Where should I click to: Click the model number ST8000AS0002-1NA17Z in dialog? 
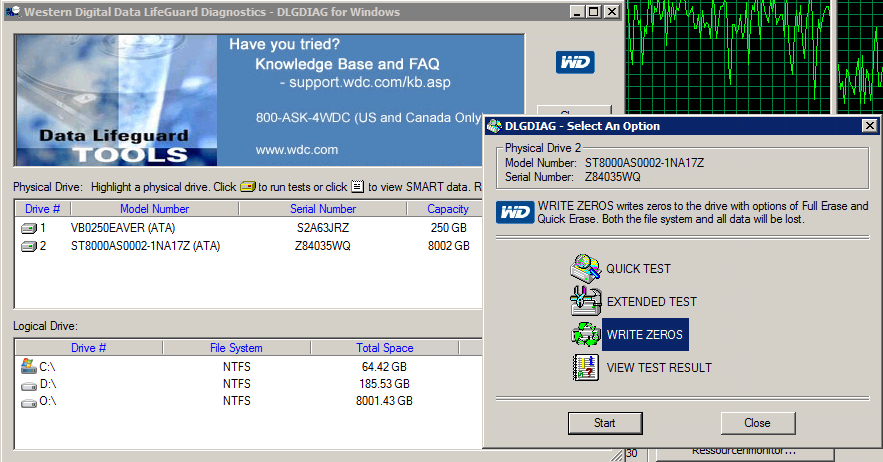tap(644, 163)
